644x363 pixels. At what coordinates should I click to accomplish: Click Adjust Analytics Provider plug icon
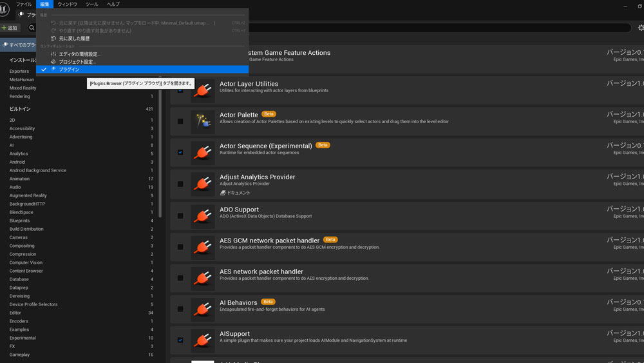click(x=202, y=184)
